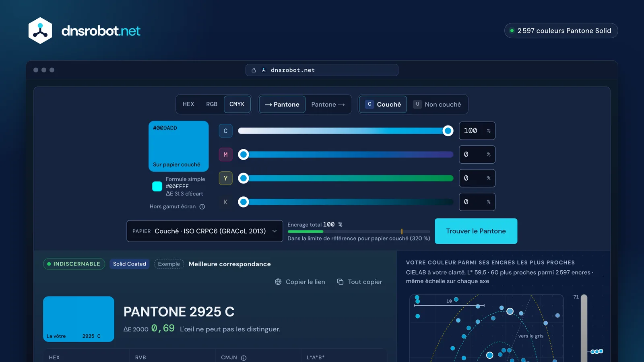Click the 2 597 couleurs Pantone Solid badge
The height and width of the screenshot is (362, 644).
[561, 31]
